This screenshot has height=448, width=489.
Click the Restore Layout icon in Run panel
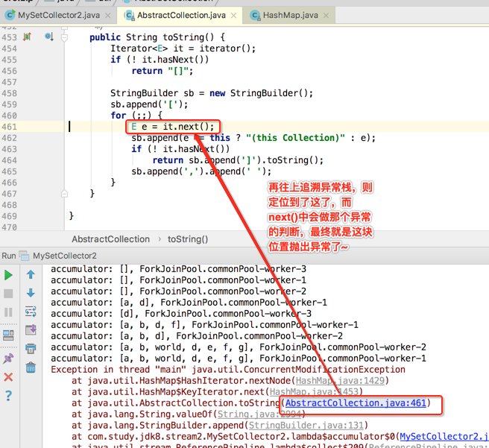pos(8,335)
